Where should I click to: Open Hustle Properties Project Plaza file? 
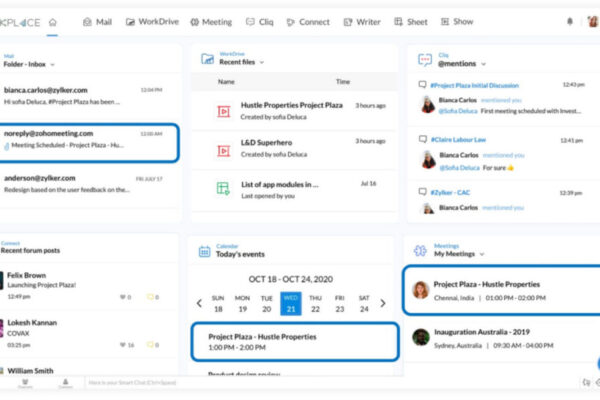tap(294, 111)
